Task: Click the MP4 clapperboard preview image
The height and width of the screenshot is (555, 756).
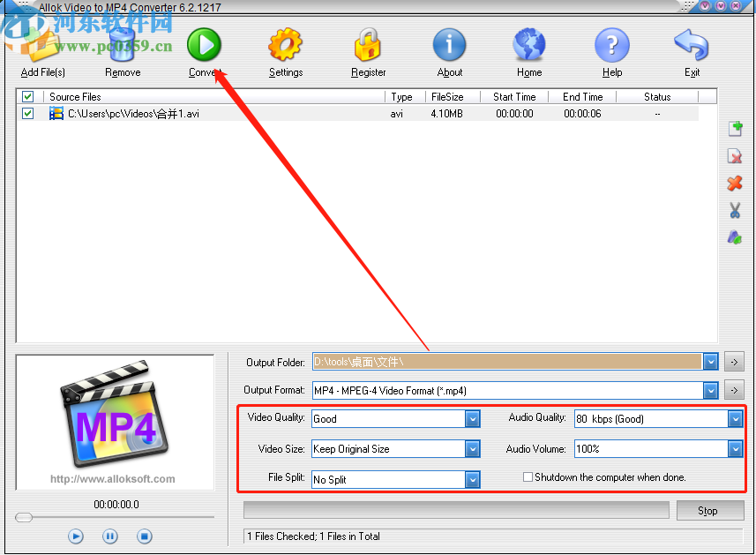Action: click(115, 414)
